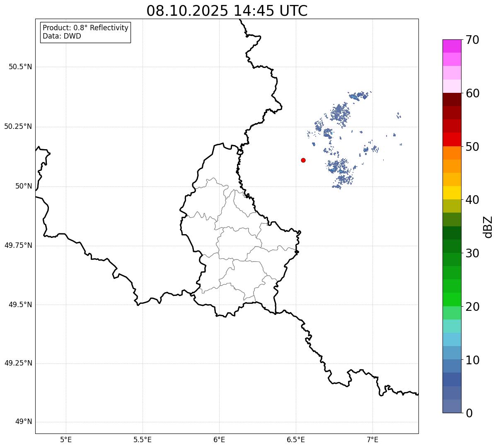Click the red radar location marker
Viewport: 498px width, 448px height.
[x=303, y=160]
